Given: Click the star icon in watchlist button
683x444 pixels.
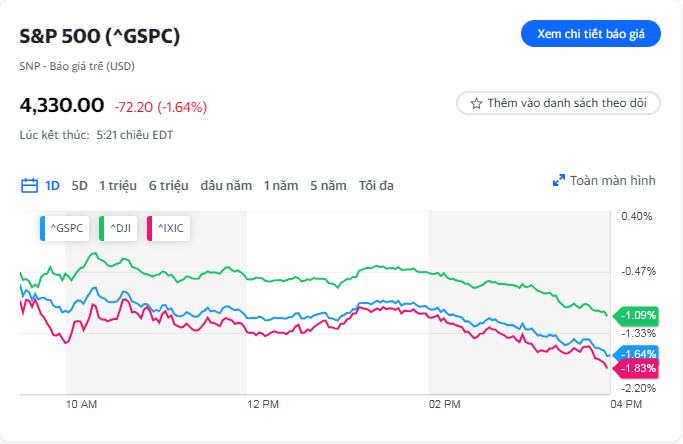Looking at the screenshot, I should [x=476, y=104].
